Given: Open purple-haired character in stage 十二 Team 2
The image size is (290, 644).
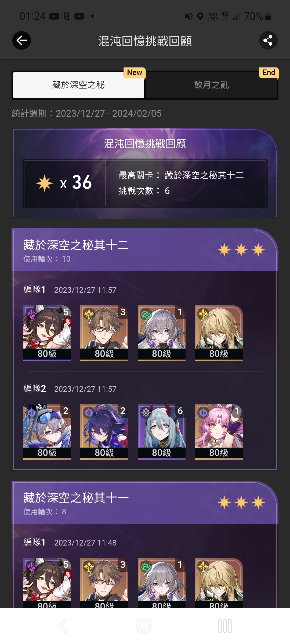Looking at the screenshot, I should coord(104,432).
